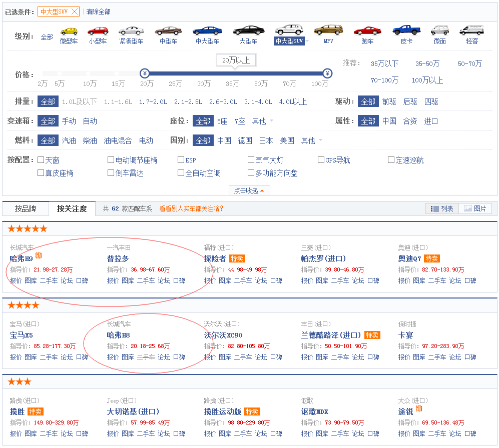Select the black 大型车 car icon
Screen dimensions: 499x448
point(249,30)
